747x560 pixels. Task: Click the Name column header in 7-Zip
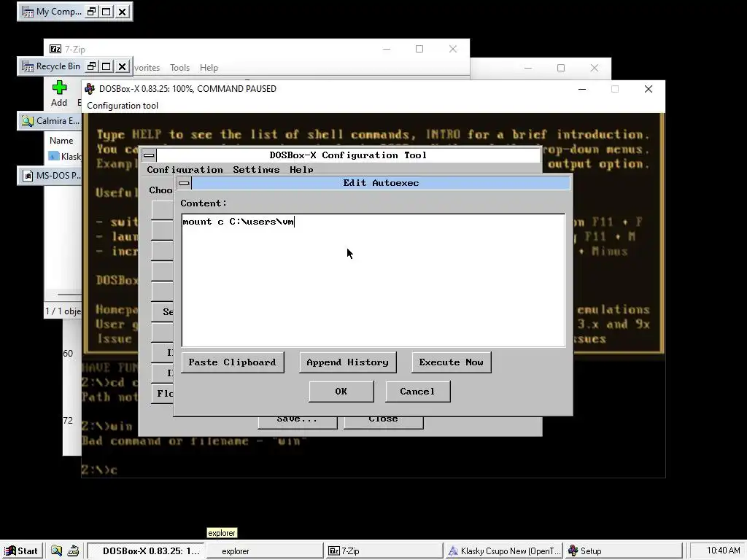[x=61, y=141]
